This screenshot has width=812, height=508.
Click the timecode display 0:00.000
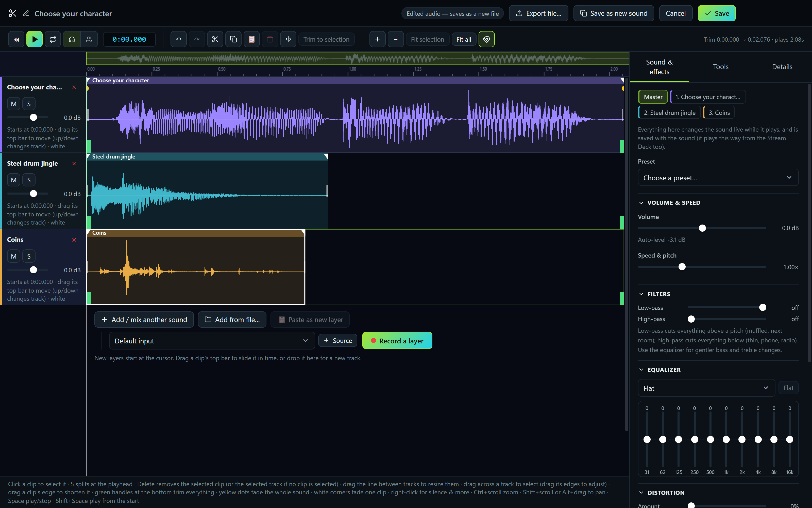(x=129, y=39)
